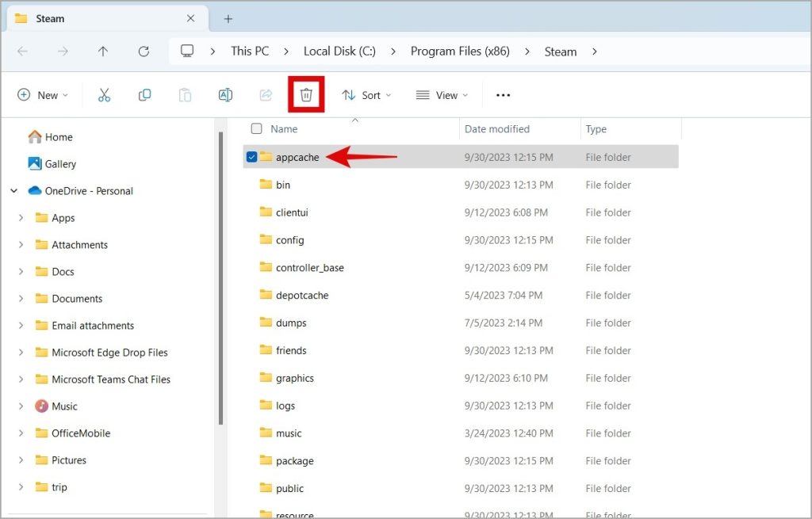Viewport: 812px width, 519px height.
Task: Toggle the select-all checkbox by Name
Action: point(256,128)
